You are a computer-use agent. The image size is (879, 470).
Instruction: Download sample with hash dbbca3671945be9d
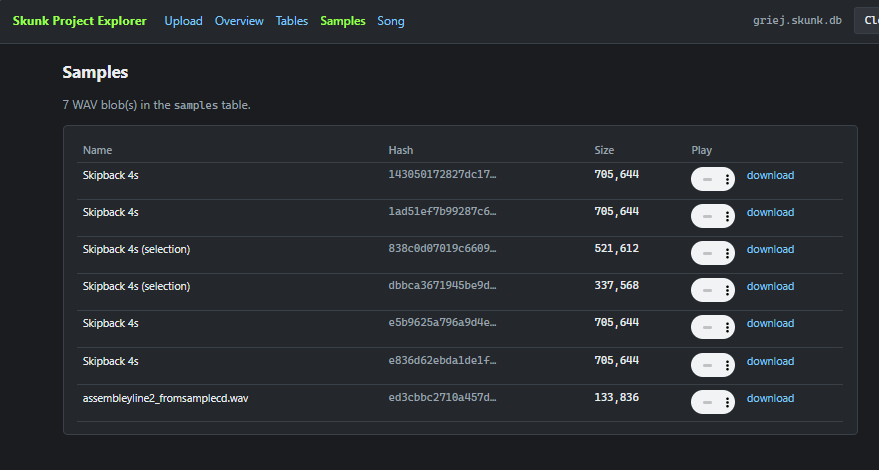770,286
